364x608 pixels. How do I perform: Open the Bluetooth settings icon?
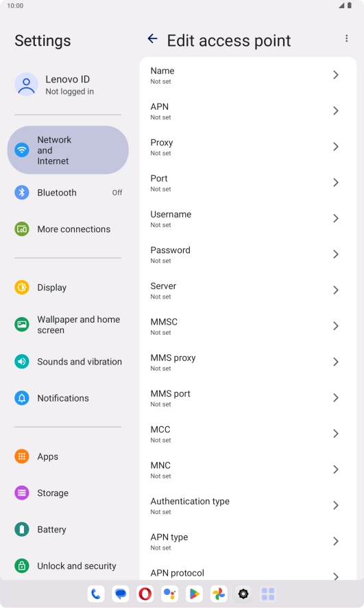[22, 192]
